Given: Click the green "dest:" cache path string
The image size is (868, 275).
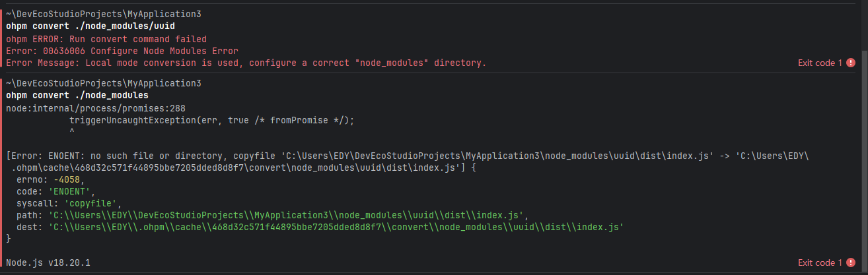Looking at the screenshot, I should (336, 227).
